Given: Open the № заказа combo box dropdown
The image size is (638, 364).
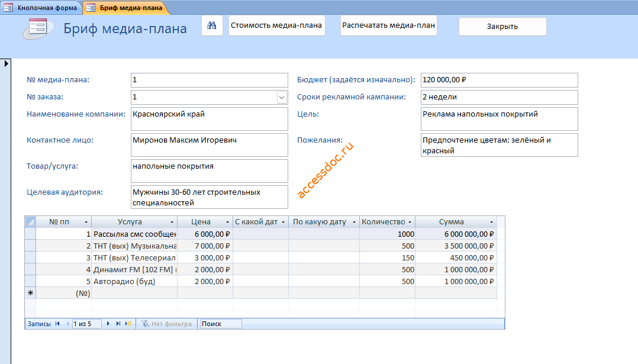Looking at the screenshot, I should coord(282,97).
